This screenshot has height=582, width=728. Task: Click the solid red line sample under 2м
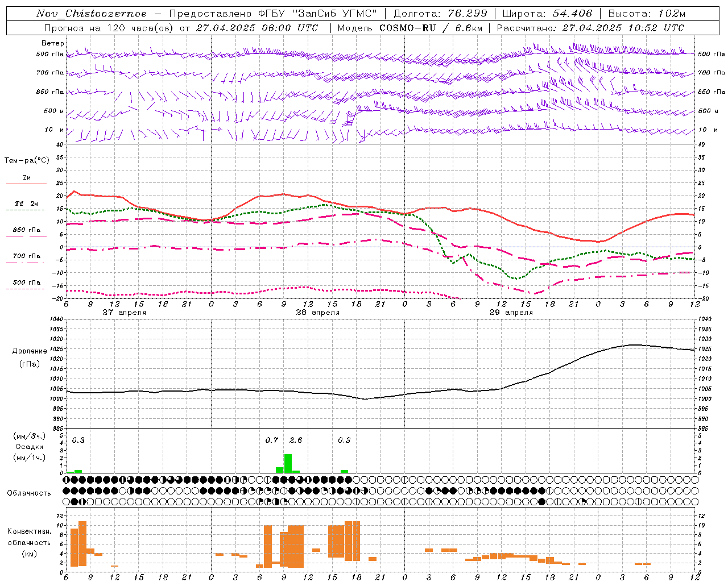(x=26, y=184)
